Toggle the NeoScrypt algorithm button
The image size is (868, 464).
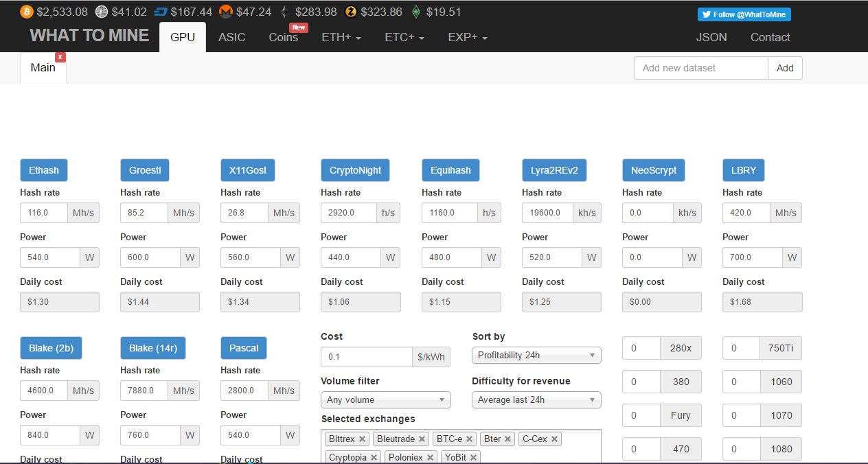[653, 170]
